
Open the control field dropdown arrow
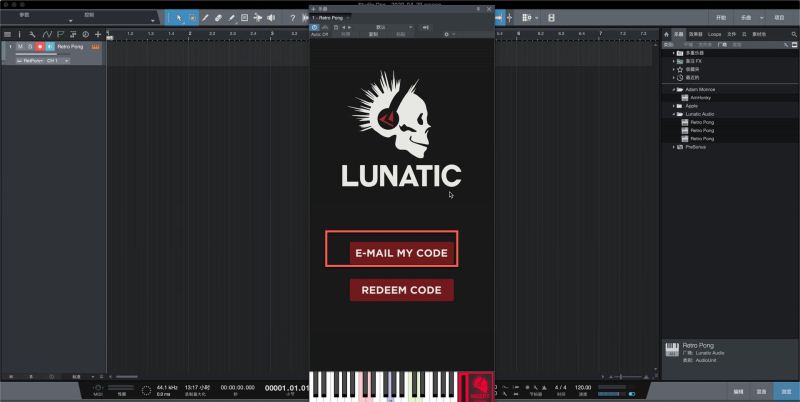153,20
